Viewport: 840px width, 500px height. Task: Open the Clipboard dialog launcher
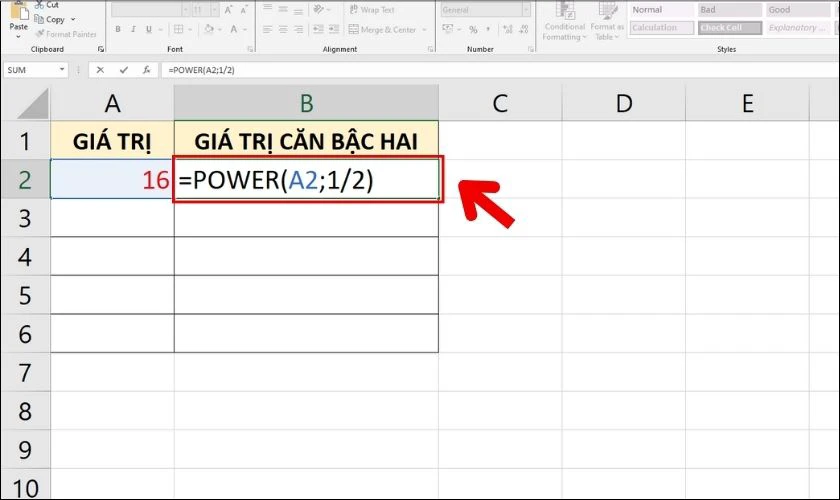pyautogui.click(x=101, y=49)
